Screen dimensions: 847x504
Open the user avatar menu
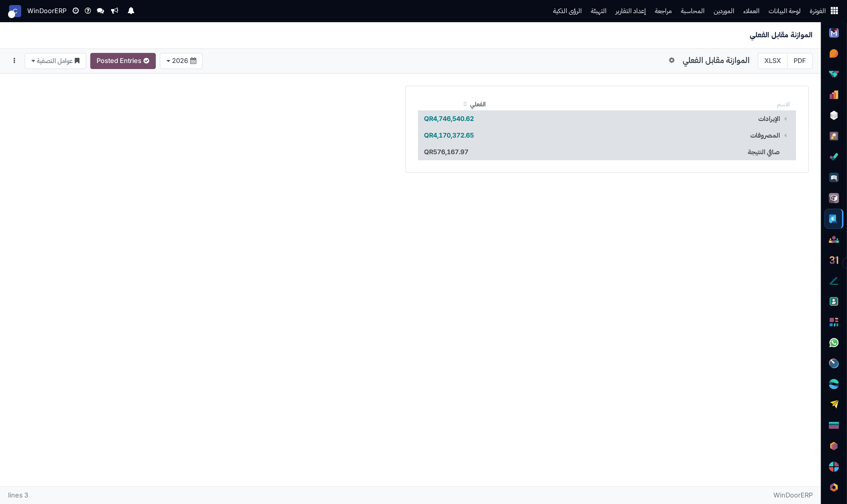pos(14,11)
